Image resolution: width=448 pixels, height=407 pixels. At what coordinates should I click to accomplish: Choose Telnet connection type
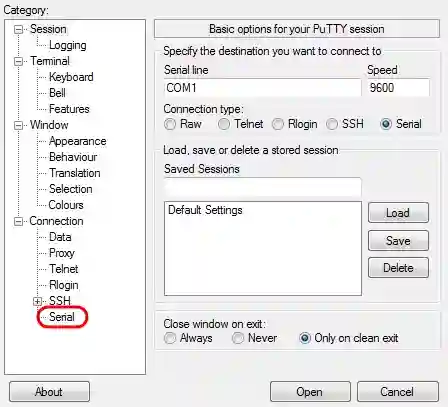tap(224, 124)
